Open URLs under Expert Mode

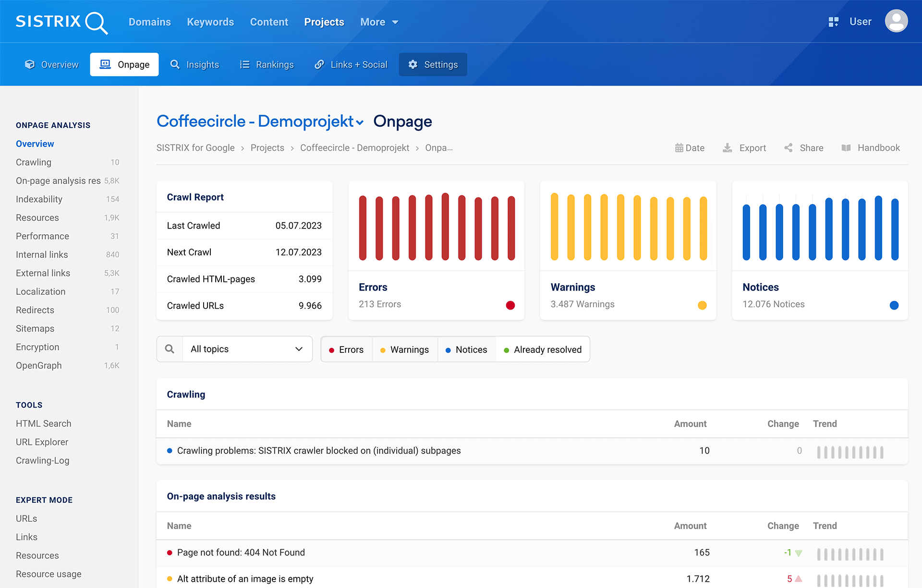point(26,518)
